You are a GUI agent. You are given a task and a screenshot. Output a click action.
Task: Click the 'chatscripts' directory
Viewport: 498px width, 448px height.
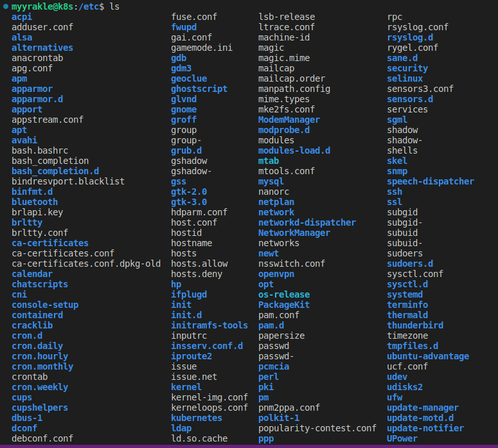(40, 284)
